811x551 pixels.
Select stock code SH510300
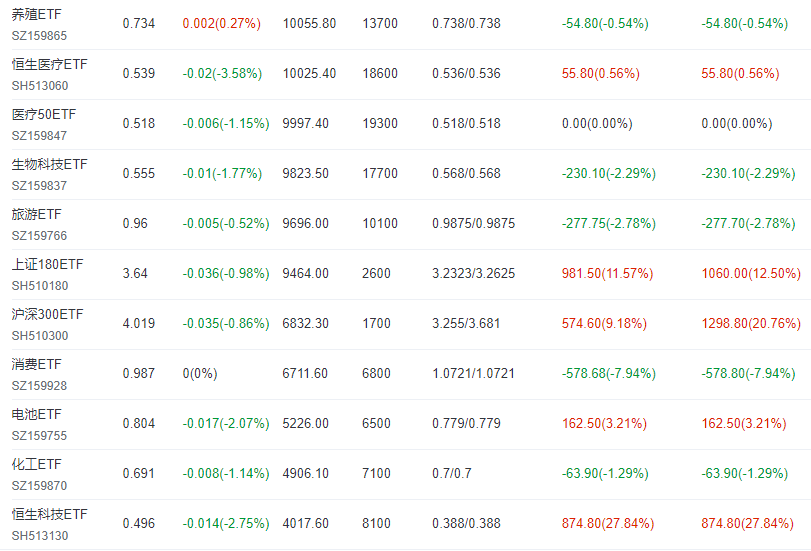click(x=40, y=336)
